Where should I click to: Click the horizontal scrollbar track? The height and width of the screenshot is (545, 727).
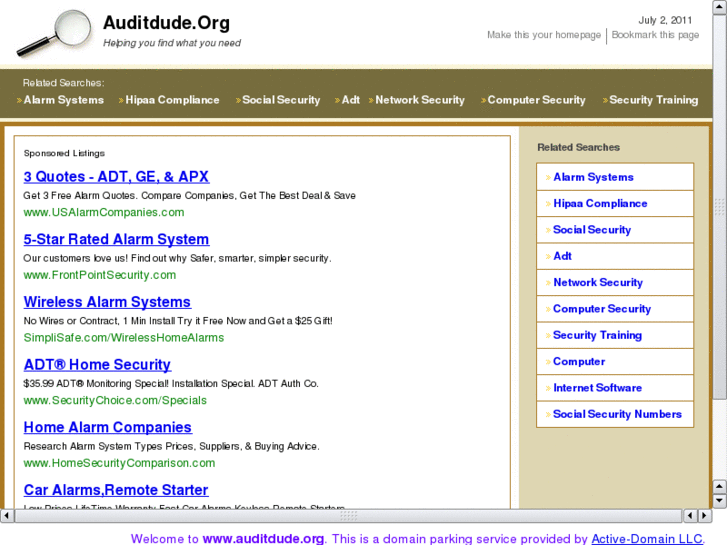point(348,515)
